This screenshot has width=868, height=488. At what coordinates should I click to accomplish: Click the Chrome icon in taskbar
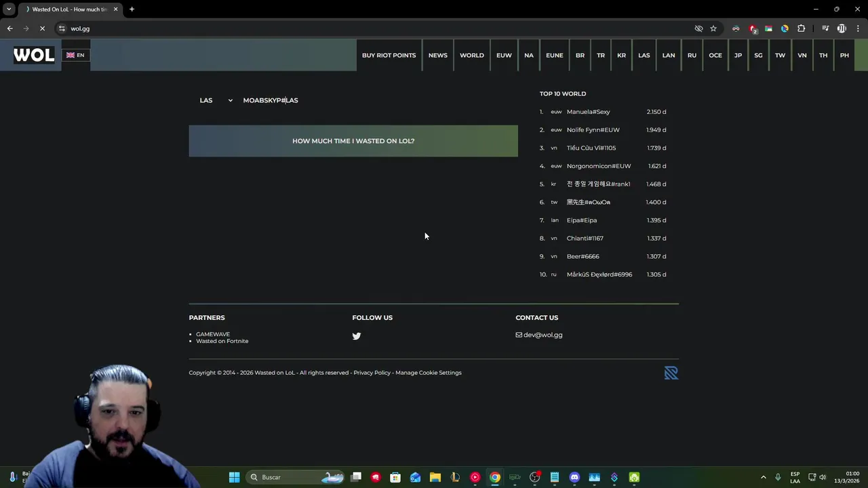pyautogui.click(x=495, y=477)
